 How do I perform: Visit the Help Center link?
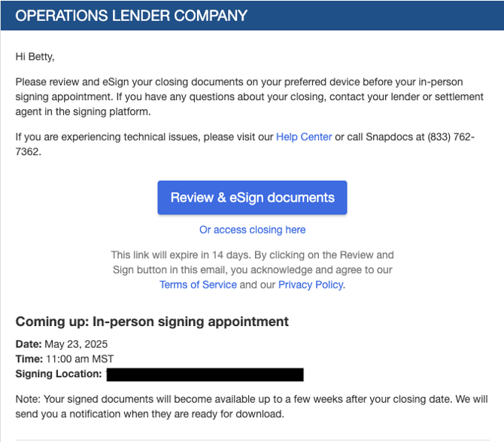point(304,137)
